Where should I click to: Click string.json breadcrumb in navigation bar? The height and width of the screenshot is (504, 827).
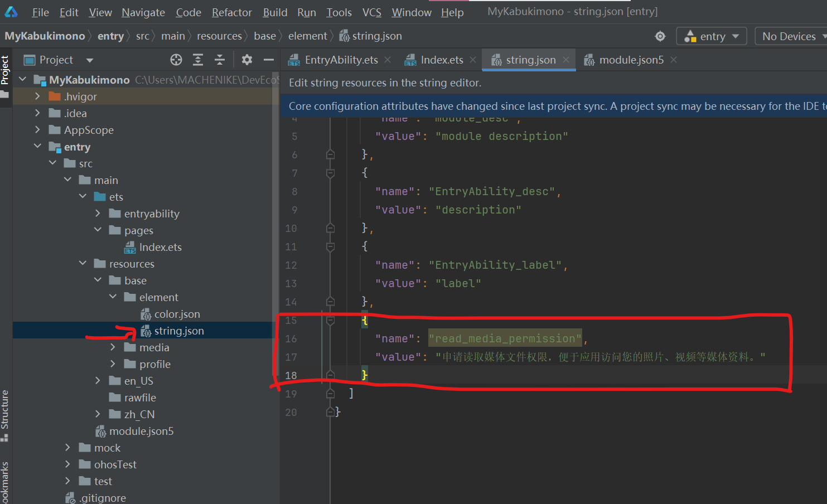(371, 36)
